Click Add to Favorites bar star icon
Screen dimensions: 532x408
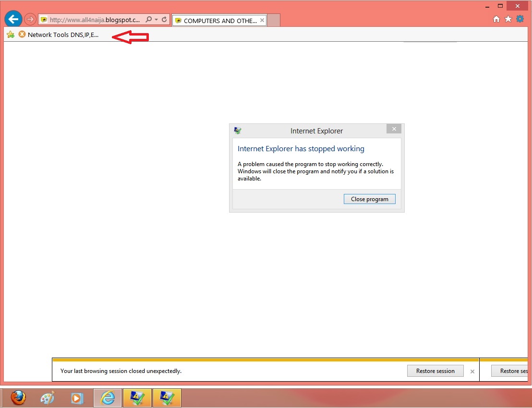pos(11,35)
